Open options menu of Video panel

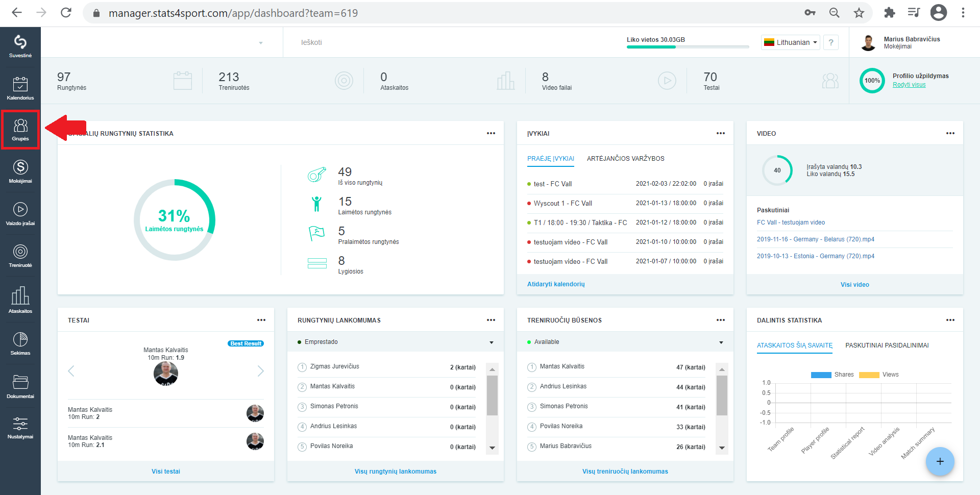(x=950, y=133)
